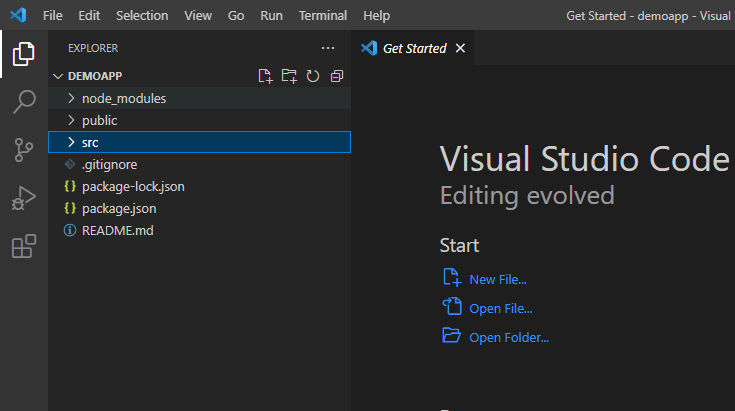Open the Source Control view icon
735x411 pixels.
[x=24, y=150]
